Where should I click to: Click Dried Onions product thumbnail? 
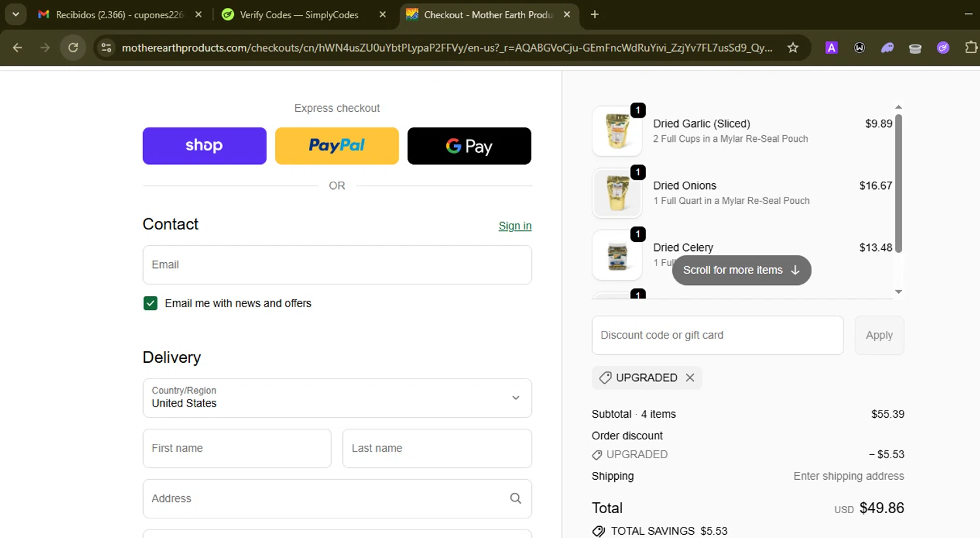(x=617, y=193)
